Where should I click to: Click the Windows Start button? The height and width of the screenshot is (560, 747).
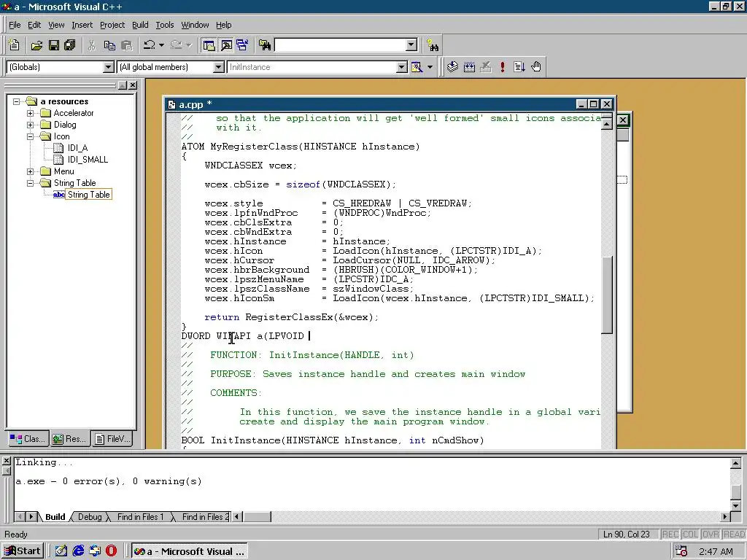click(23, 551)
